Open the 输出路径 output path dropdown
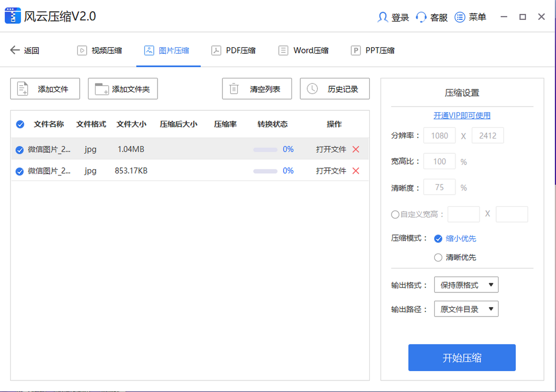The image size is (556, 392). (466, 309)
